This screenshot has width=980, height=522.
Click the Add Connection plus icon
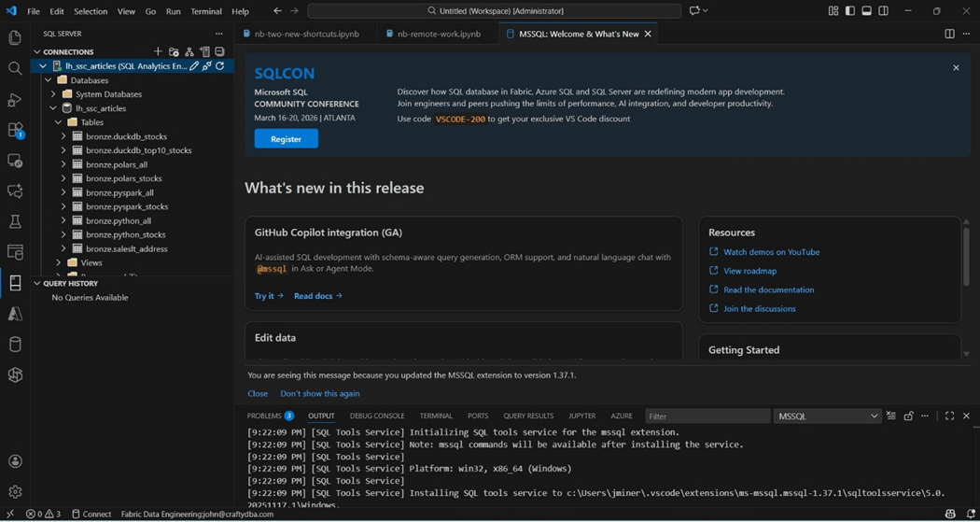point(158,52)
